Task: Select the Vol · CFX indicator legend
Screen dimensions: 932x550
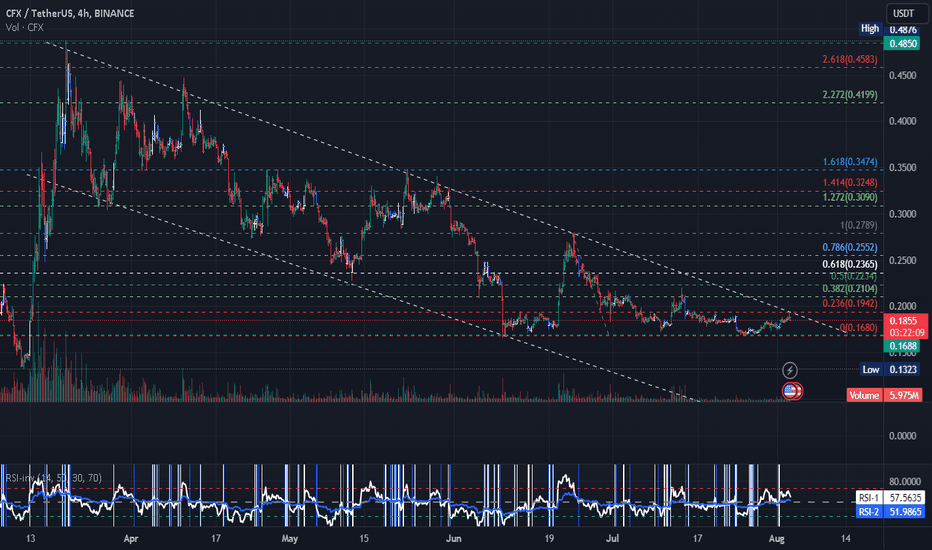Action: 24,27
